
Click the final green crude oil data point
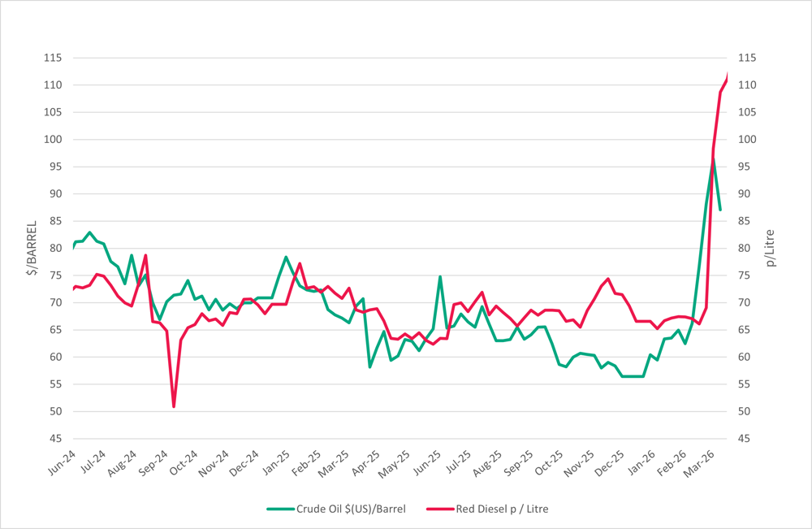pyautogui.click(x=720, y=210)
